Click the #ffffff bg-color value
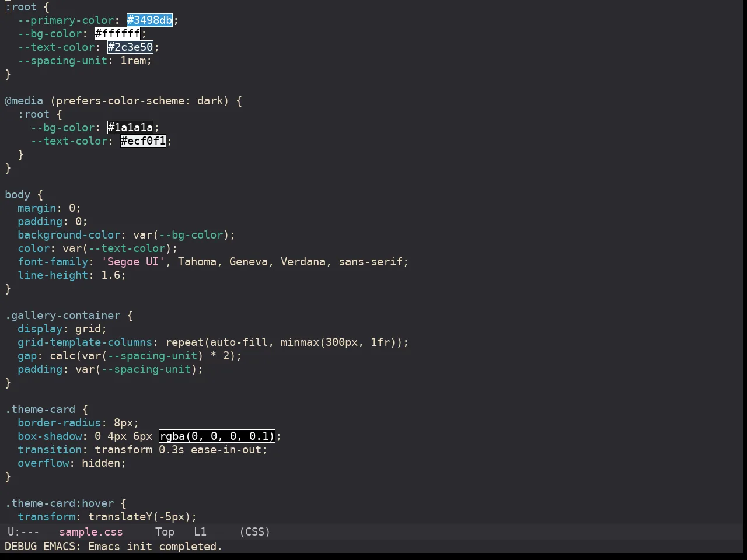The height and width of the screenshot is (560, 747). pos(118,34)
